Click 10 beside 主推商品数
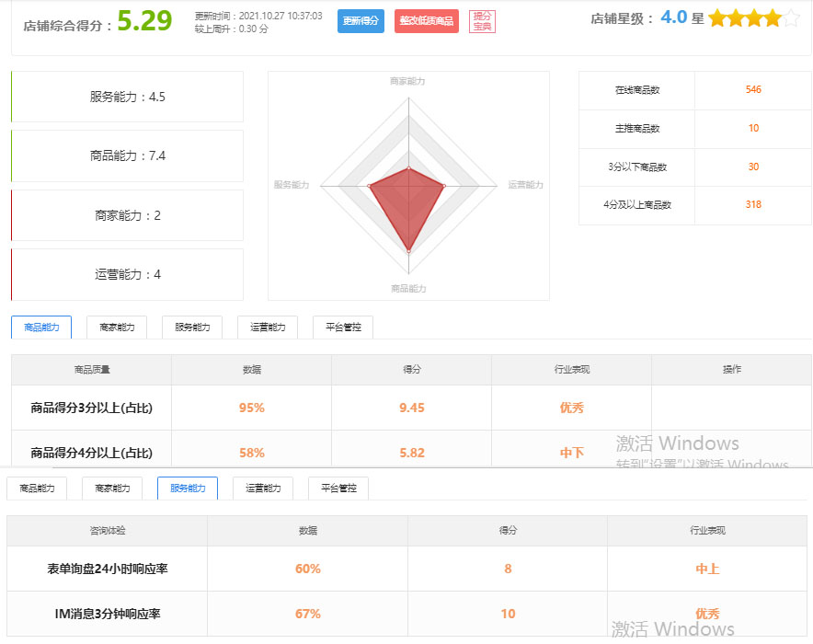Screen dimensions: 813x644 [x=753, y=128]
